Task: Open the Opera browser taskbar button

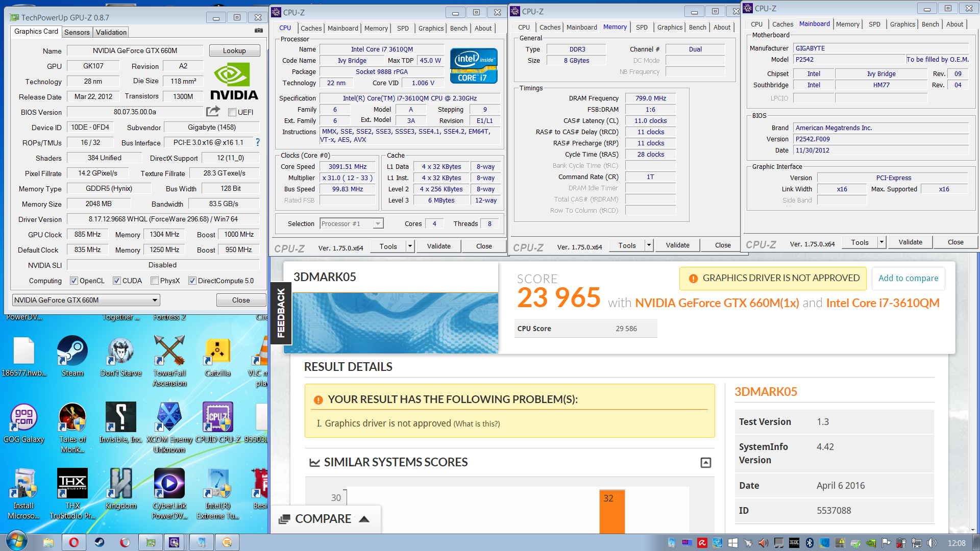Action: (74, 542)
